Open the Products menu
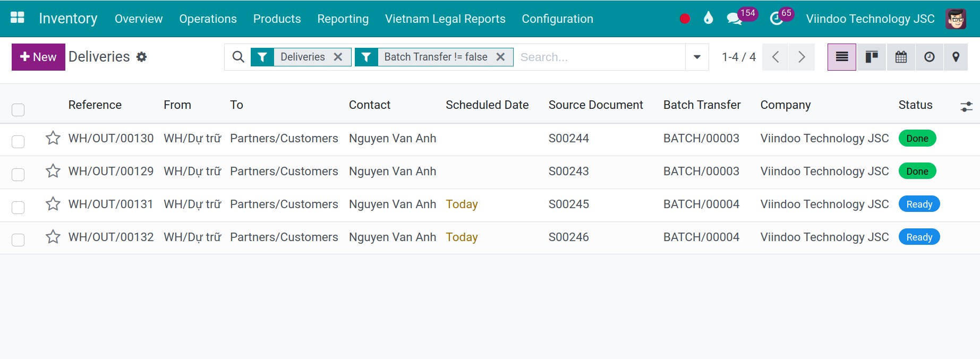The width and height of the screenshot is (980, 359). point(277,19)
